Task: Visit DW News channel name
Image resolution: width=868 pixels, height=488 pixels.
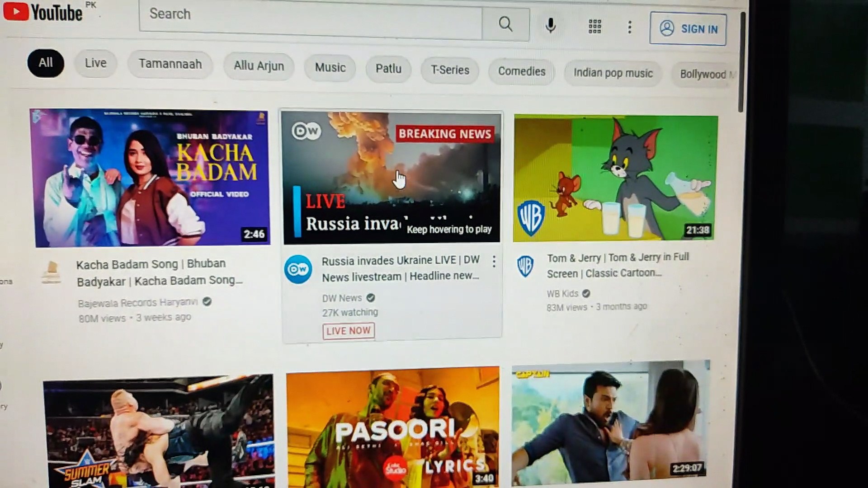Action: (342, 298)
